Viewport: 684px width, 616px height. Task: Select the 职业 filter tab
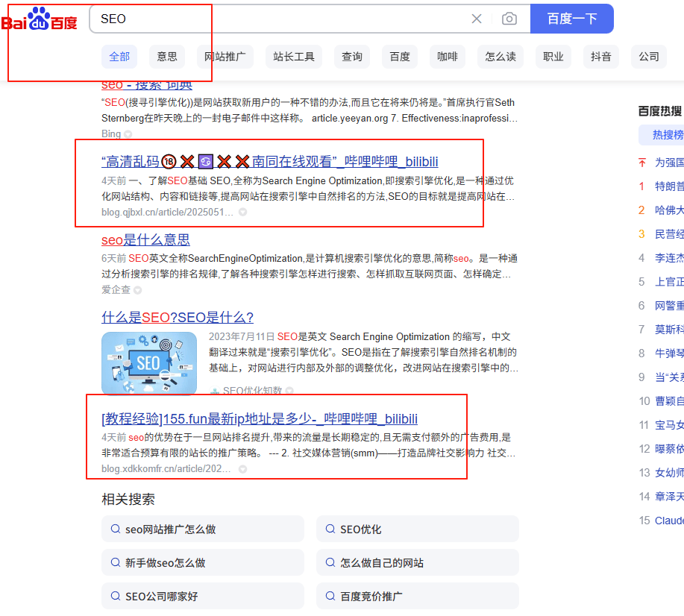point(553,57)
